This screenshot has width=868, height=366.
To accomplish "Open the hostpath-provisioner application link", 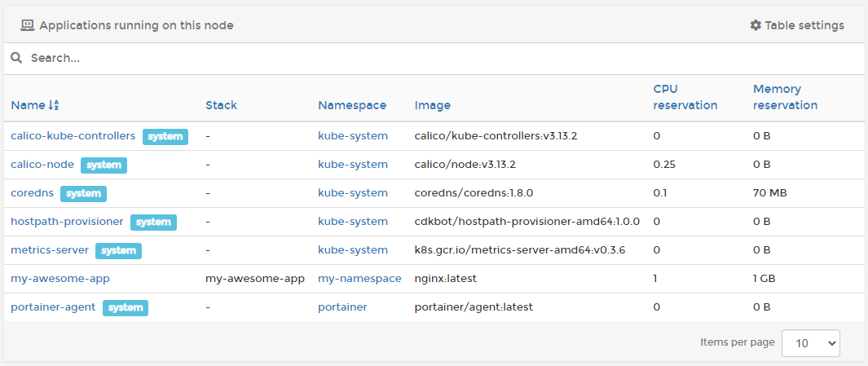I will [x=67, y=222].
